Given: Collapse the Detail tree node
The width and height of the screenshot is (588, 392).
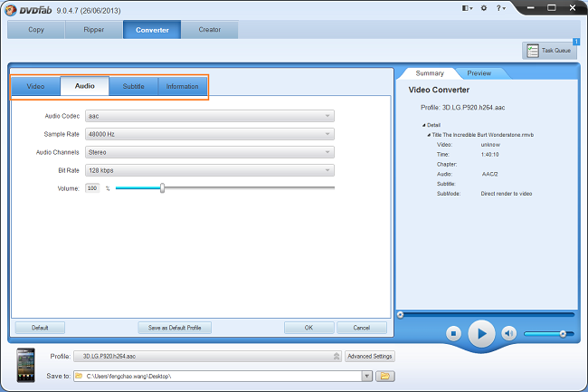Looking at the screenshot, I should [x=423, y=125].
